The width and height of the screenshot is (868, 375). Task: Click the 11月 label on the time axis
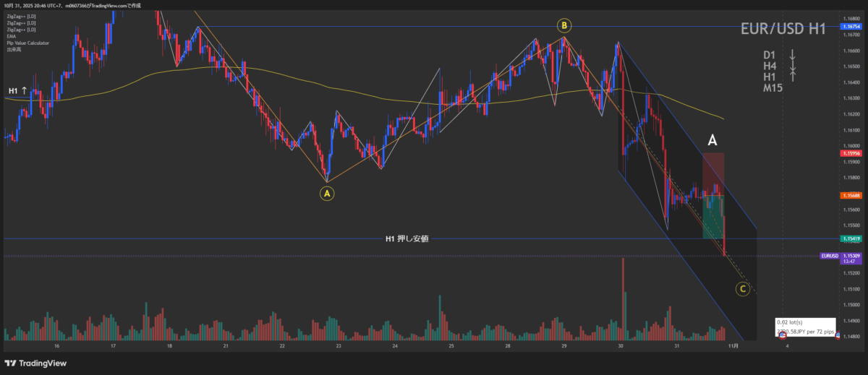coord(732,346)
